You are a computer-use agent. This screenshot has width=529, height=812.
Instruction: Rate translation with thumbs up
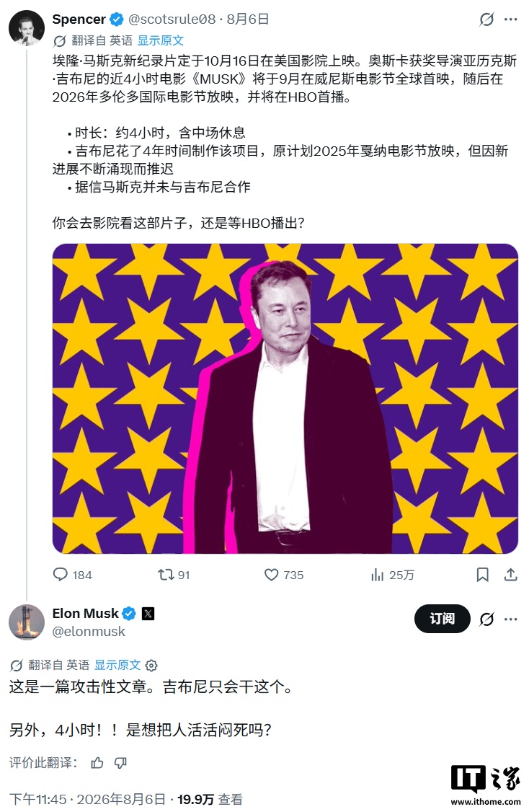(97, 763)
